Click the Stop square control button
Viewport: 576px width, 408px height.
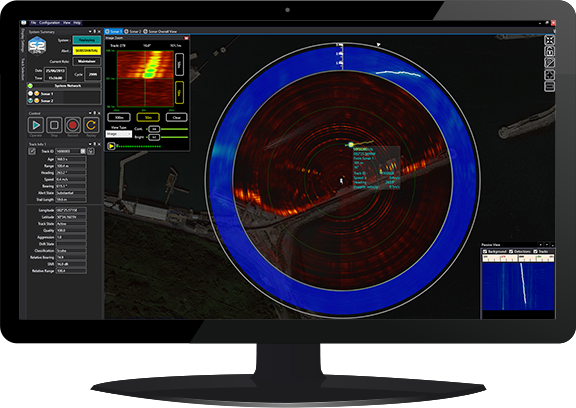(54, 125)
